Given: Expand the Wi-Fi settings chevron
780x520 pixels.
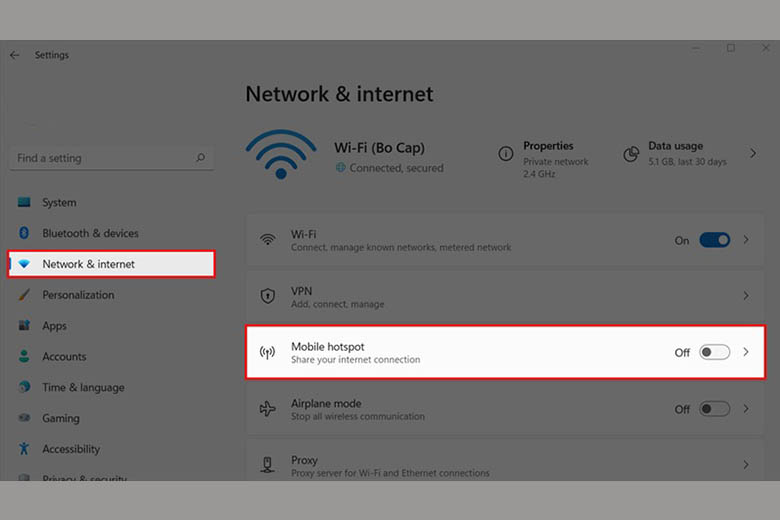Looking at the screenshot, I should [746, 240].
